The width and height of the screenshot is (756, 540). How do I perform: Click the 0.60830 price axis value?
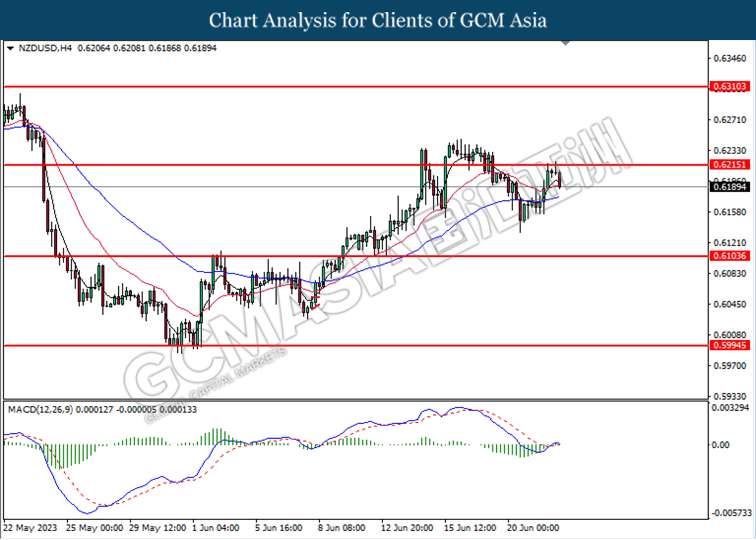pyautogui.click(x=730, y=273)
